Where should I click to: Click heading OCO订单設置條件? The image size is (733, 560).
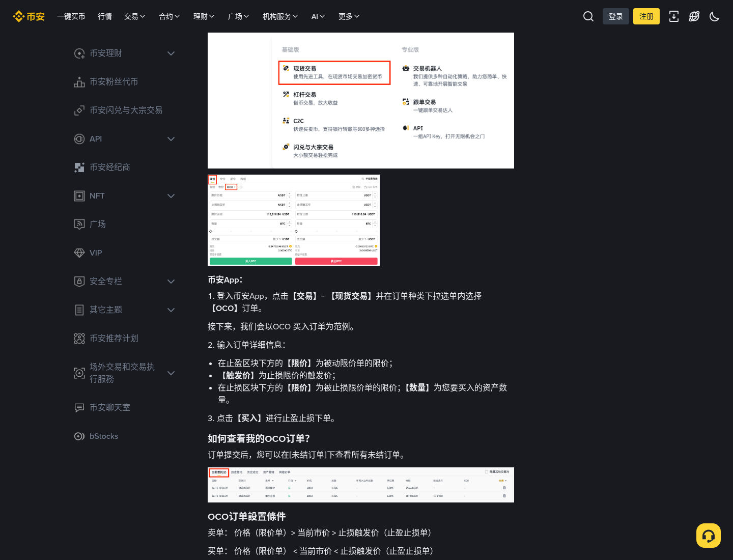click(247, 517)
